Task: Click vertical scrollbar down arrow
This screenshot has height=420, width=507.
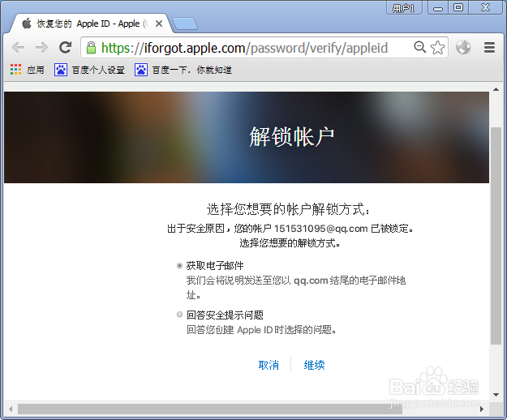Action: pos(496,395)
